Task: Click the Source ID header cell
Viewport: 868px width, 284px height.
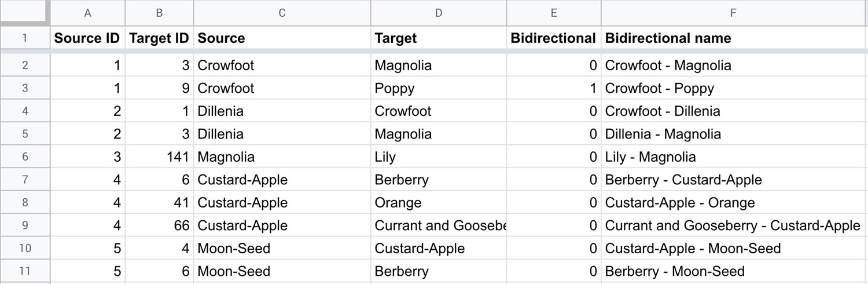Action: click(87, 38)
